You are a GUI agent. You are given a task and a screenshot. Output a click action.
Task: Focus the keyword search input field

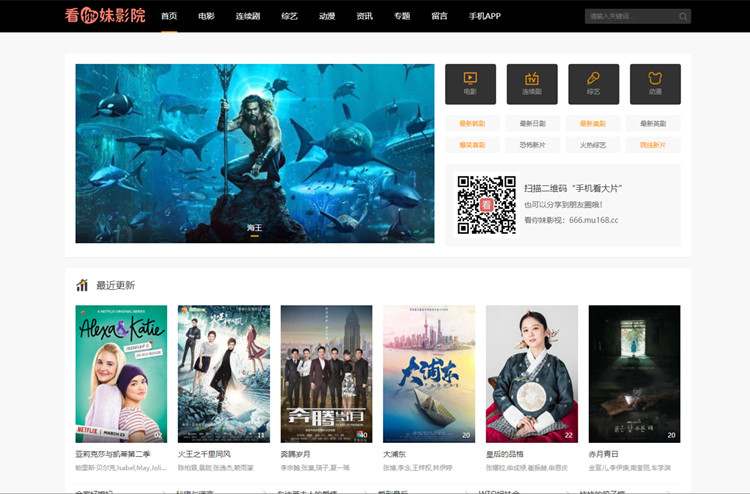pyautogui.click(x=630, y=16)
